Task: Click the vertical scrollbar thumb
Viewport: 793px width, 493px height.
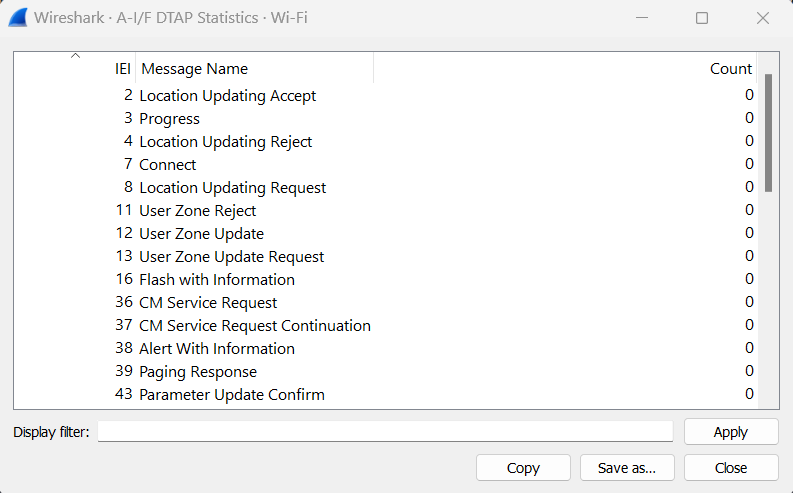Action: coord(768,132)
